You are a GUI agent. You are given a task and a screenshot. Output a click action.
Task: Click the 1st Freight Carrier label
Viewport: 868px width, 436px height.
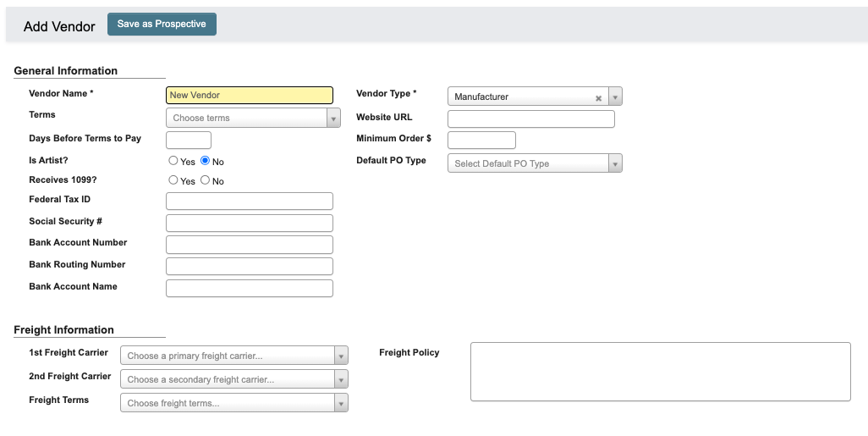(x=69, y=353)
